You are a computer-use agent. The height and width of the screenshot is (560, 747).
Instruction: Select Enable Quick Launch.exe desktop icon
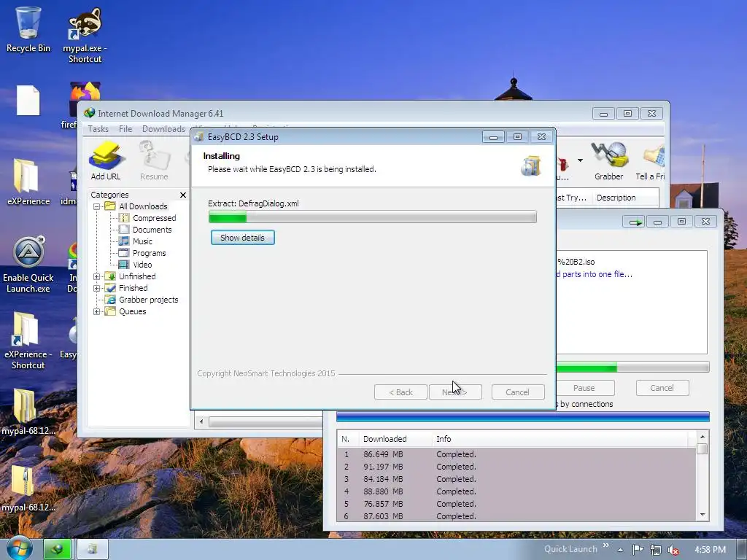28,265
